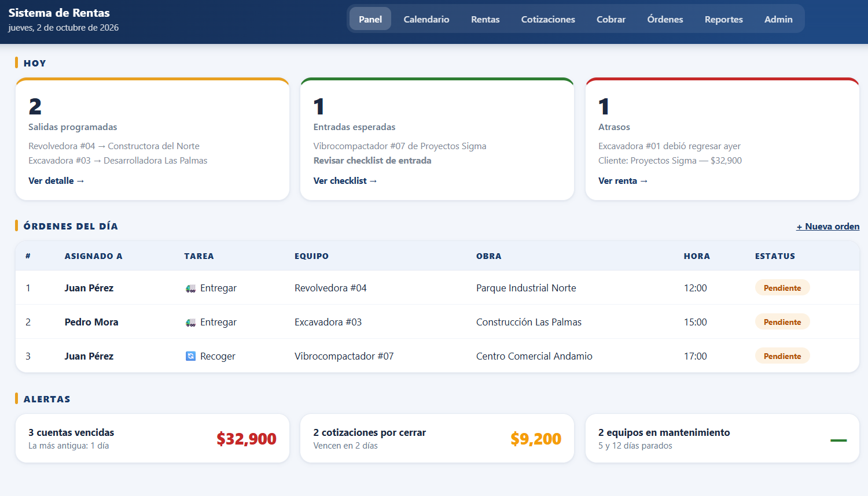The image size is (868, 496).
Task: Open the 2 equipos en mantenimiento alert
Action: (x=722, y=438)
